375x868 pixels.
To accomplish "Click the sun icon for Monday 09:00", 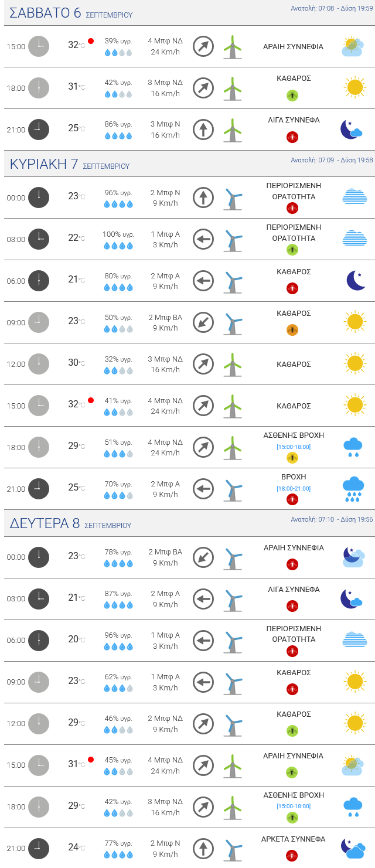I will tap(355, 682).
